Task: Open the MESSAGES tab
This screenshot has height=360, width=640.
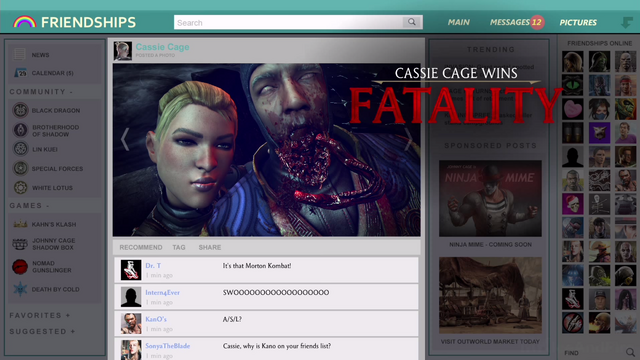Action: pos(509,22)
